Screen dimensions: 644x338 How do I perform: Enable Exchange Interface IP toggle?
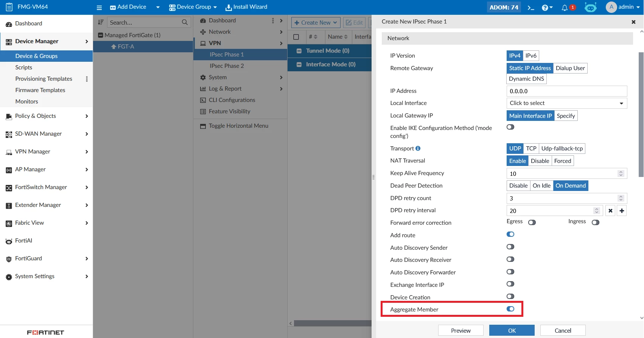point(510,284)
